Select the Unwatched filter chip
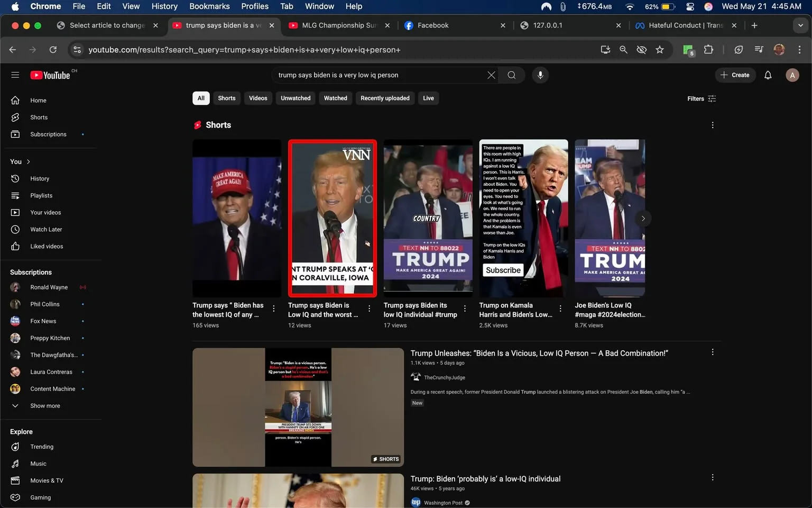This screenshot has height=508, width=812. (x=296, y=98)
